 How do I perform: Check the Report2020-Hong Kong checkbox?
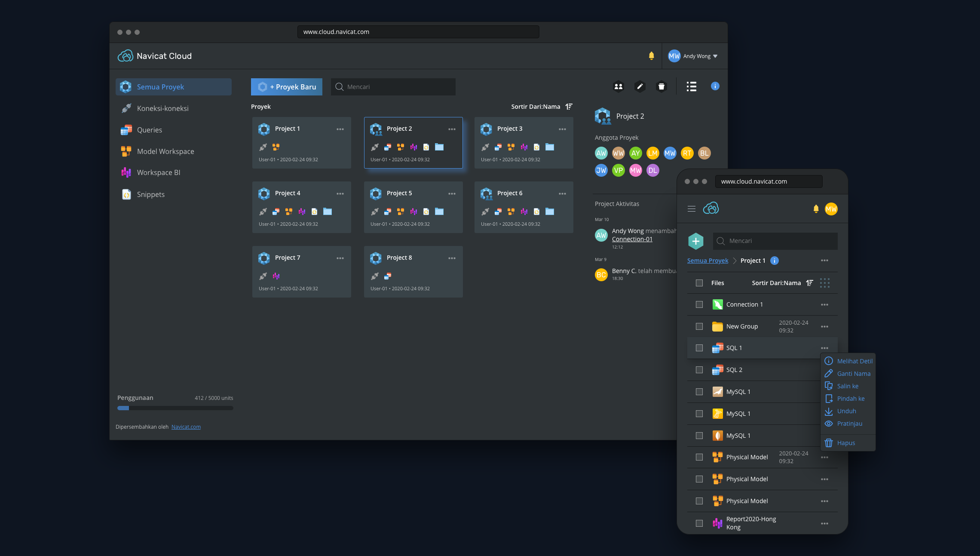pyautogui.click(x=699, y=523)
